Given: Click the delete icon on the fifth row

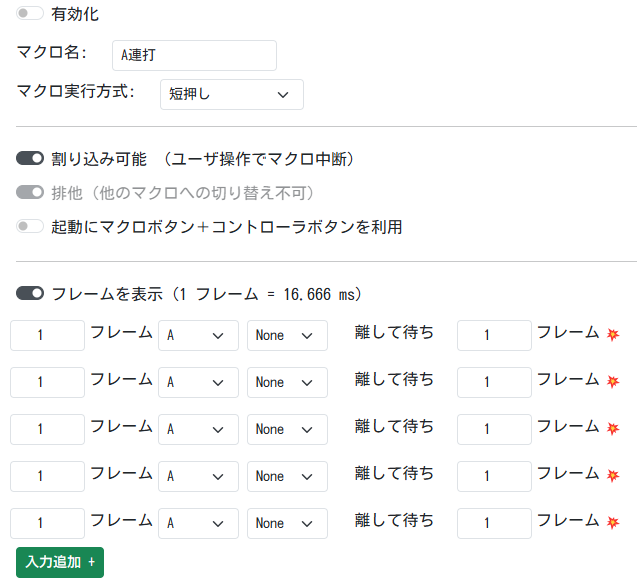Looking at the screenshot, I should [x=613, y=522].
